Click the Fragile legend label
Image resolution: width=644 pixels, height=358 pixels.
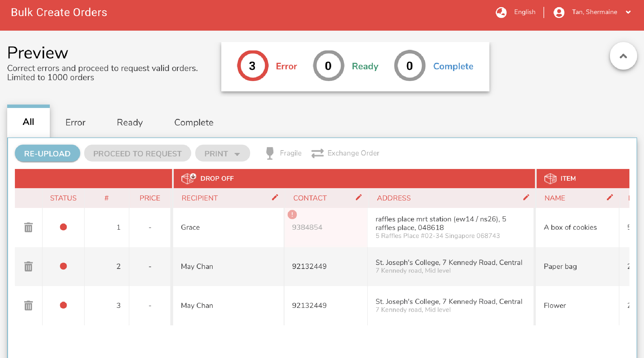pyautogui.click(x=291, y=153)
